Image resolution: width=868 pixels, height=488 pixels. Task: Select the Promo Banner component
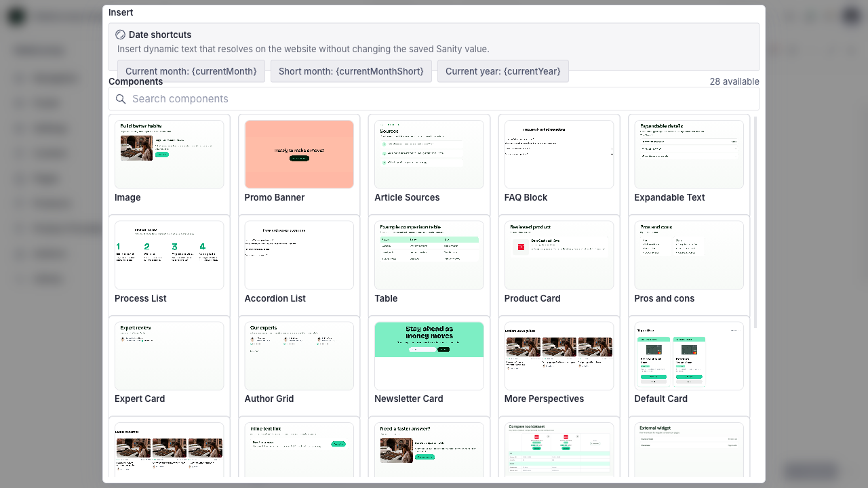click(299, 164)
